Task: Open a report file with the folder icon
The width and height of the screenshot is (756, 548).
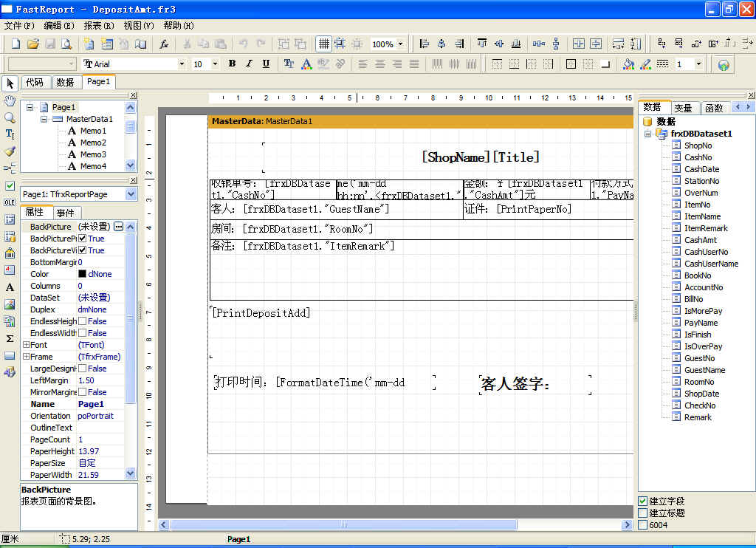Action: (32, 44)
